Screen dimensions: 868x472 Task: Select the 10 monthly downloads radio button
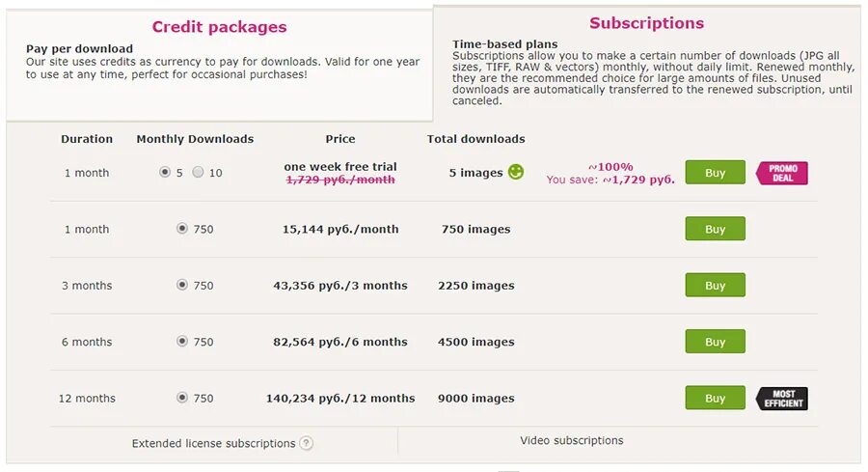pos(198,172)
